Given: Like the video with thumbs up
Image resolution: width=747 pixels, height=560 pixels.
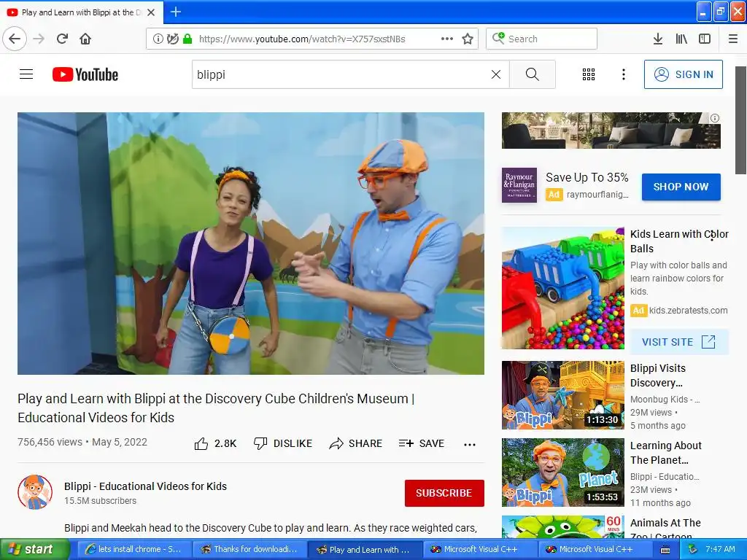Looking at the screenshot, I should [215, 444].
